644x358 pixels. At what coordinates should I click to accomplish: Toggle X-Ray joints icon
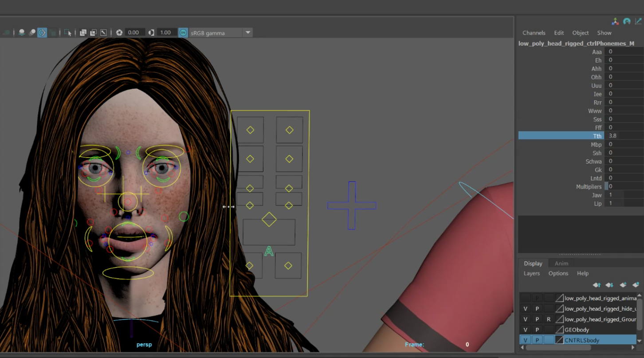click(x=103, y=32)
